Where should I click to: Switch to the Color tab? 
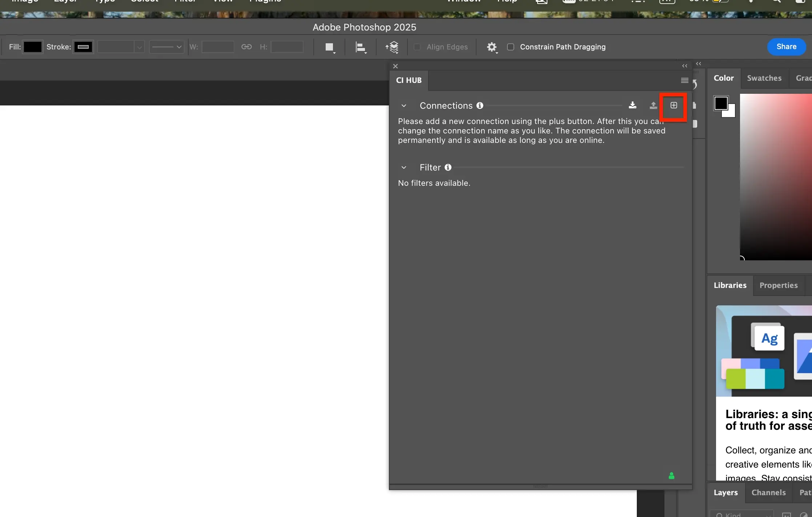723,78
